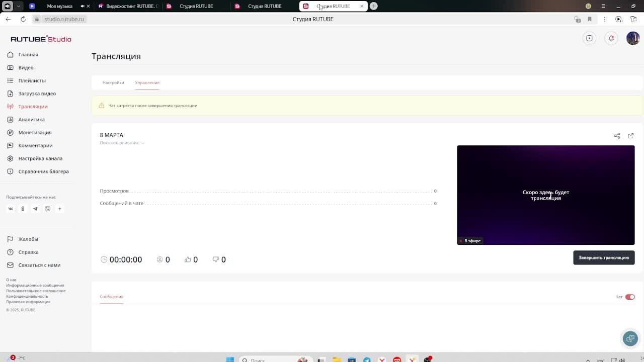Reload the page
Viewport: 644px width, 362px height.
pyautogui.click(x=23, y=19)
